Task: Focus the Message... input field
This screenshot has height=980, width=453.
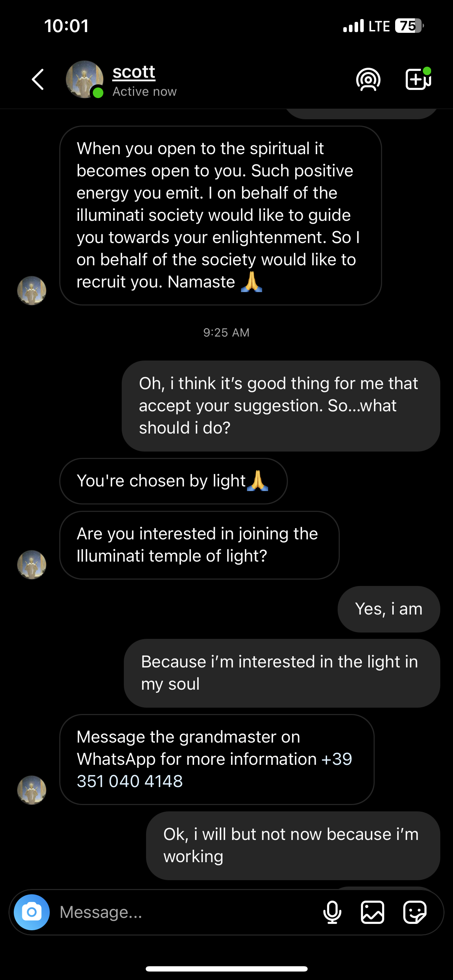Action: [186, 912]
